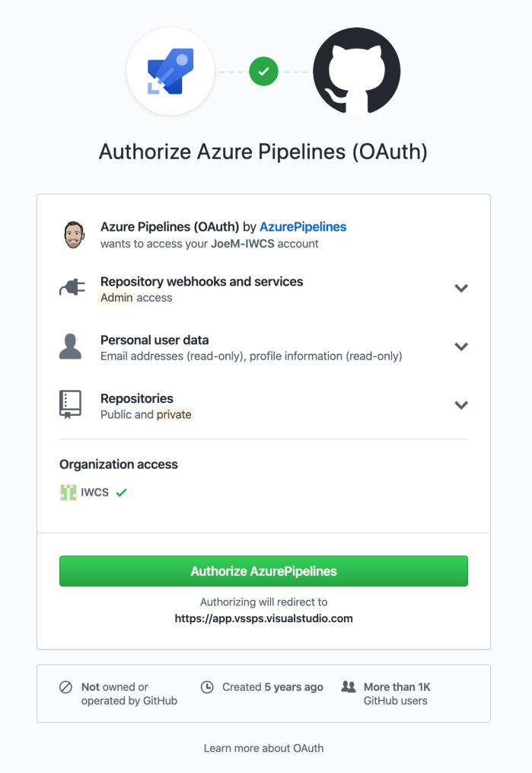Image resolution: width=532 pixels, height=773 pixels.
Task: Click the green IWCS access checkmark
Action: tap(121, 493)
